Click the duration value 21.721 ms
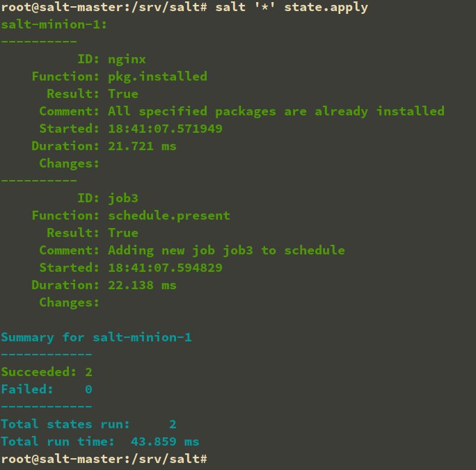476x470 pixels. pyautogui.click(x=142, y=146)
